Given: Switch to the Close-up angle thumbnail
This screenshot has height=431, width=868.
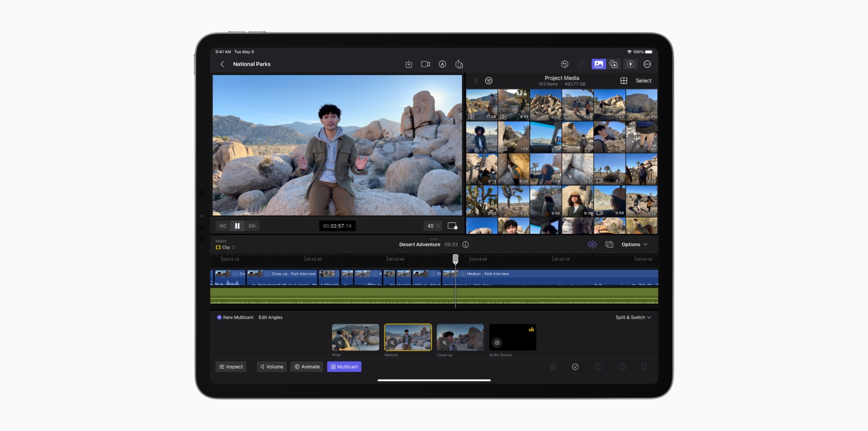Looking at the screenshot, I should pos(460,337).
